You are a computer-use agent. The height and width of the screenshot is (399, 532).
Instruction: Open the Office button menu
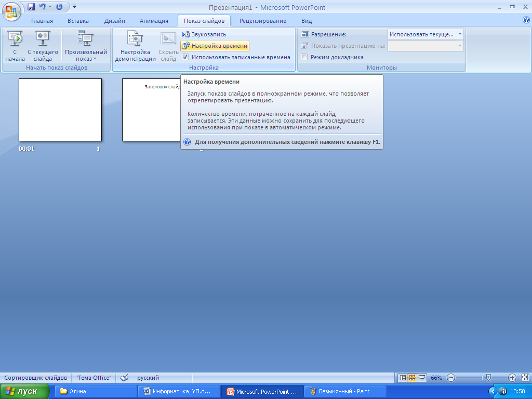point(11,11)
